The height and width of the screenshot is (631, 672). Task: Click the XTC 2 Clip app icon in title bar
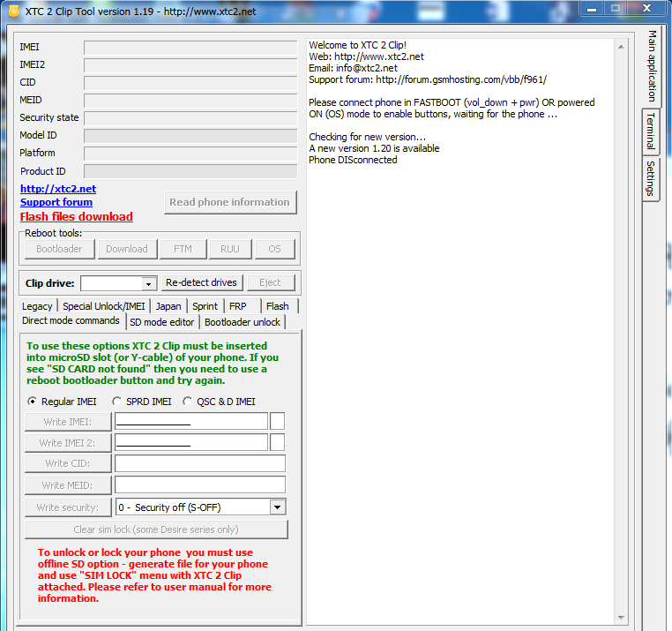coord(14,11)
